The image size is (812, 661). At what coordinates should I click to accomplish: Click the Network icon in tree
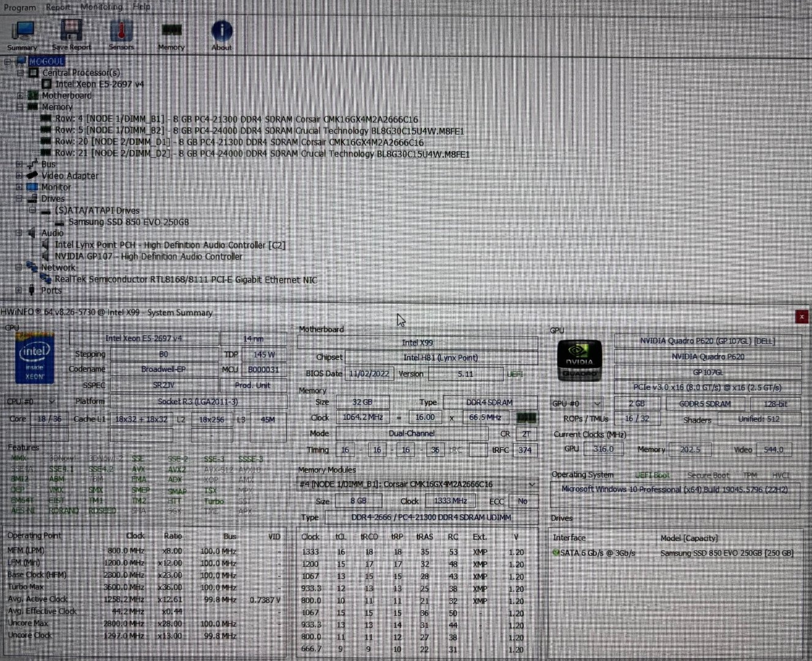[x=32, y=267]
